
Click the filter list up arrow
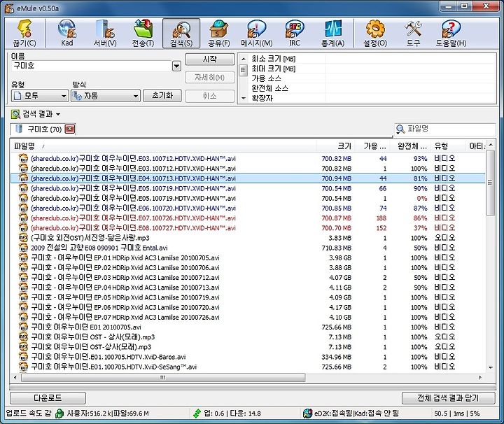tap(244, 59)
